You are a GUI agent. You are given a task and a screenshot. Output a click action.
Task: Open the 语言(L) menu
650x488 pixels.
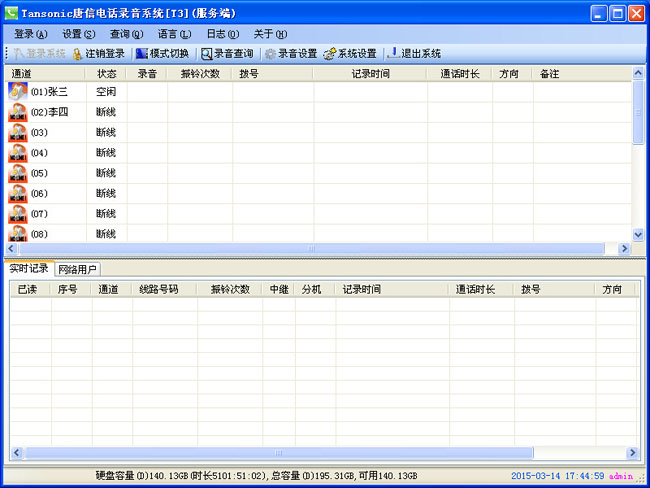(x=174, y=34)
